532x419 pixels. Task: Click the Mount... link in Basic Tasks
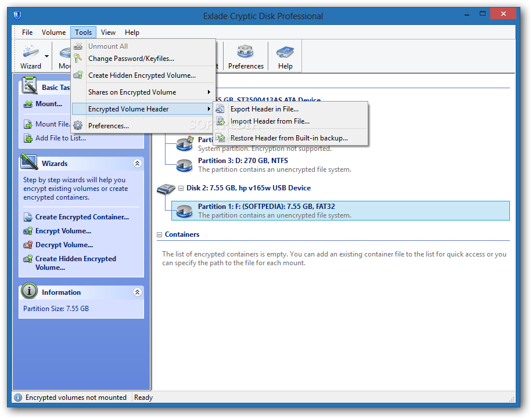[x=49, y=104]
